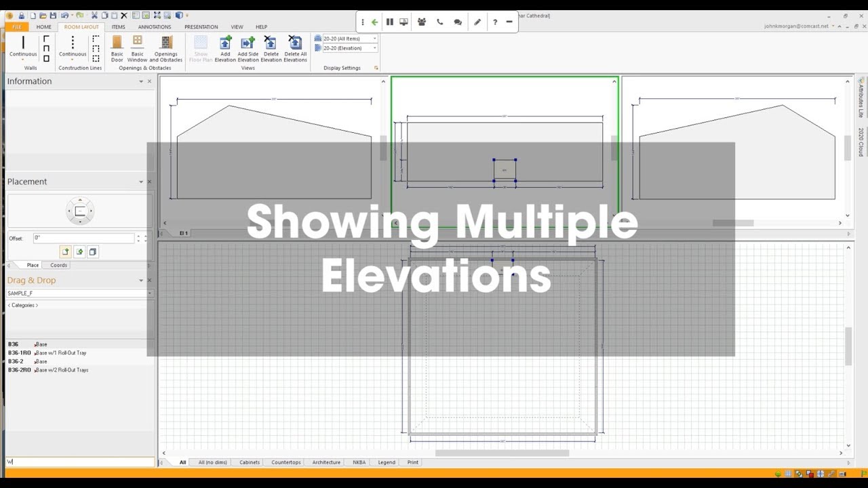Close the Information panel
The image size is (868, 488).
(x=150, y=81)
